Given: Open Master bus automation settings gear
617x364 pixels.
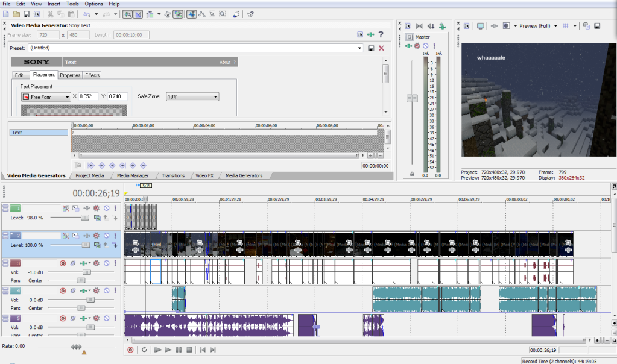Looking at the screenshot, I should 417,46.
